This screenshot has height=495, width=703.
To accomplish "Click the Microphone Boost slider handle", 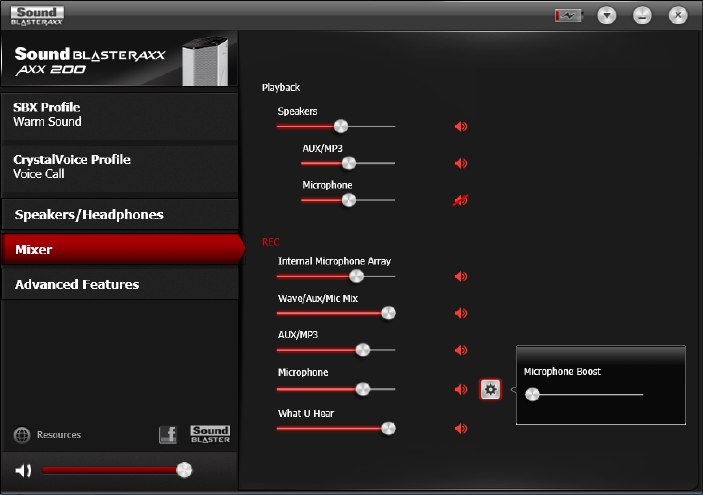I will tap(532, 395).
